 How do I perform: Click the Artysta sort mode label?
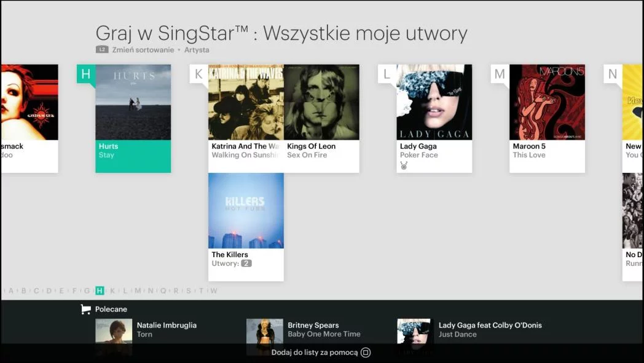coord(197,50)
